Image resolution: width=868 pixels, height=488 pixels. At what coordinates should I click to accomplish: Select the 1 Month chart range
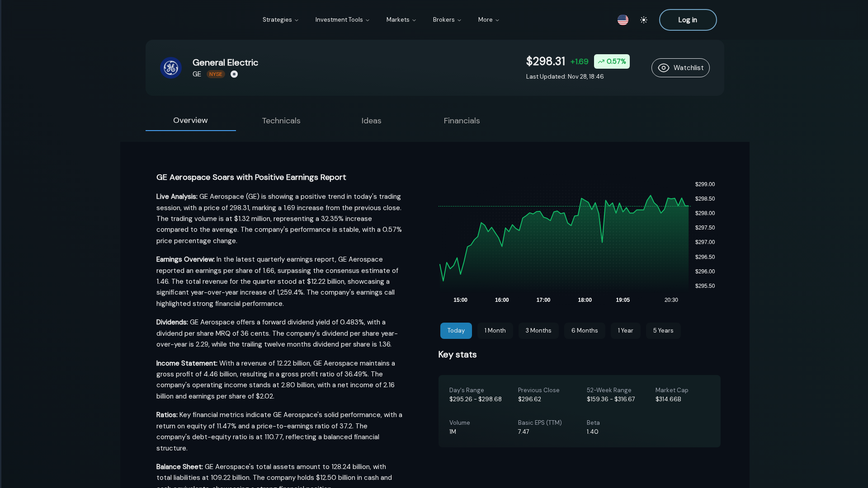495,331
